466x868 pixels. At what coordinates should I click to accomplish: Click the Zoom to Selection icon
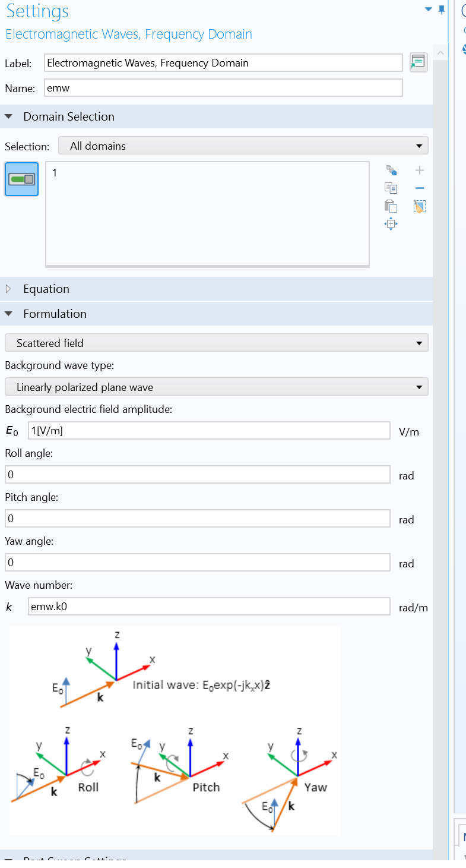tap(391, 224)
